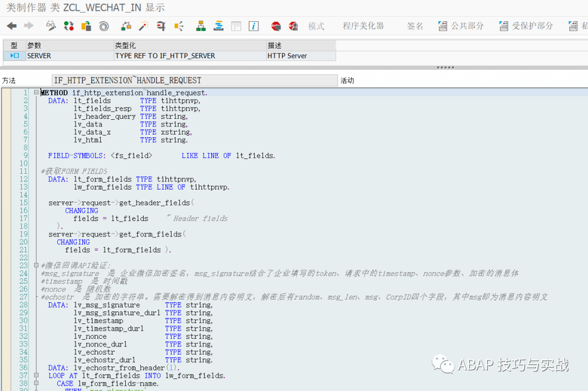
Task: Click the Test/Execute icon
Action: (161, 26)
